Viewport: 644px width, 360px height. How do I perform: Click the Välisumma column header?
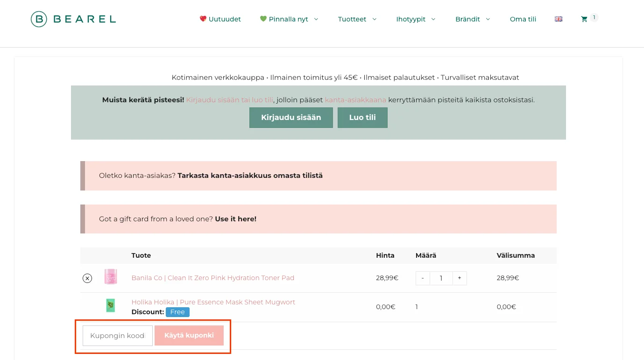click(x=516, y=255)
